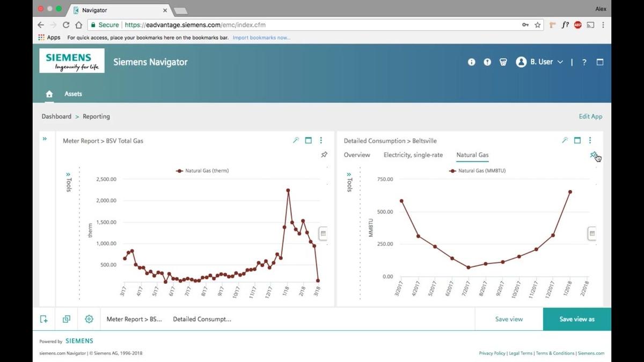Maximize the Meter Report panel
644x362 pixels.
click(309, 141)
